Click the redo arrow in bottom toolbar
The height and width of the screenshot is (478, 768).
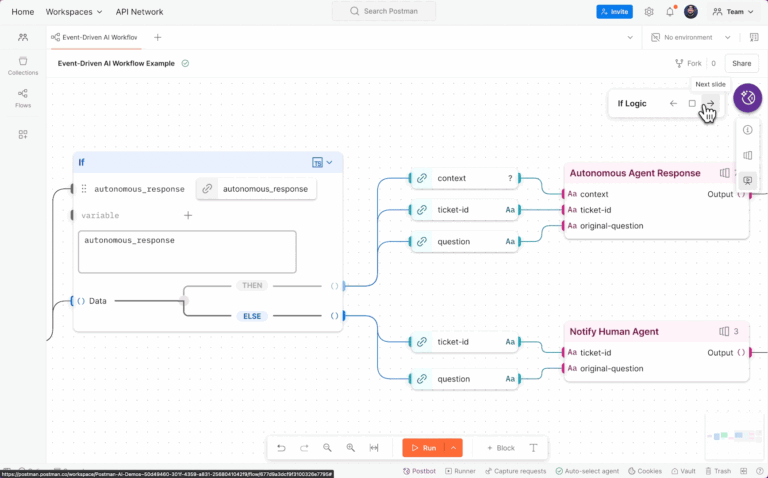pos(304,448)
